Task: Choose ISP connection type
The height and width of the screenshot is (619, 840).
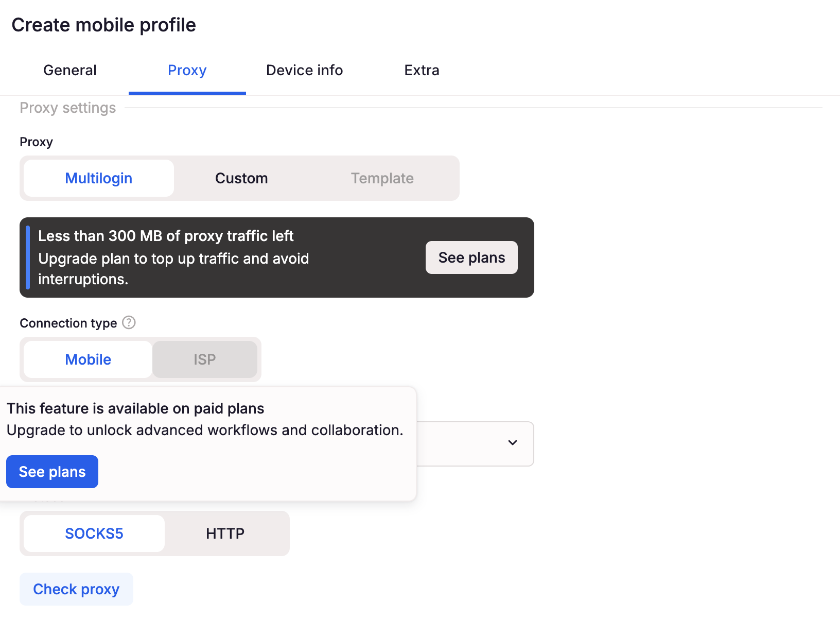Action: click(x=205, y=359)
